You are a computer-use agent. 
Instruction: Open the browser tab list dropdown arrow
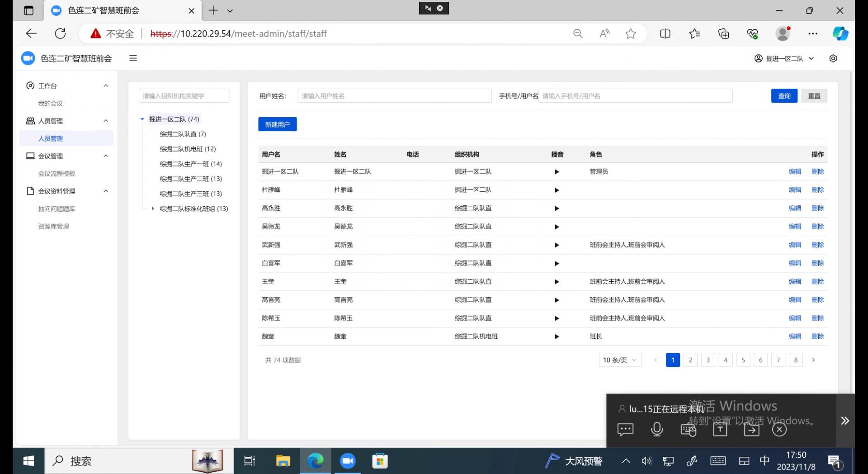(230, 10)
